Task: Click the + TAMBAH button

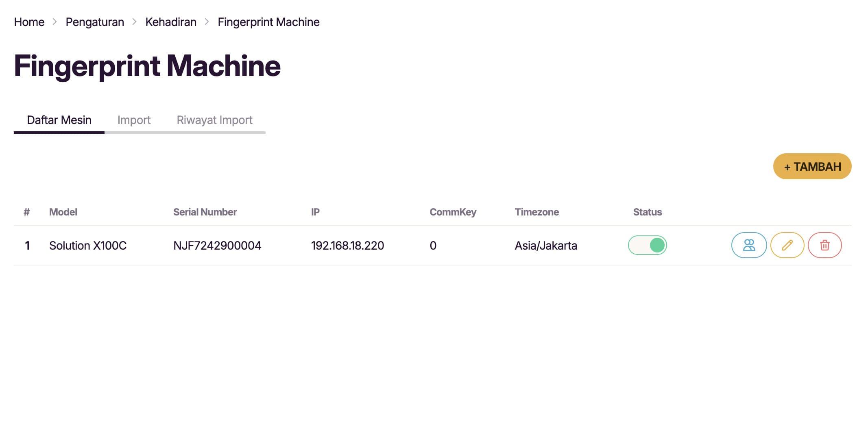Action: (x=811, y=166)
